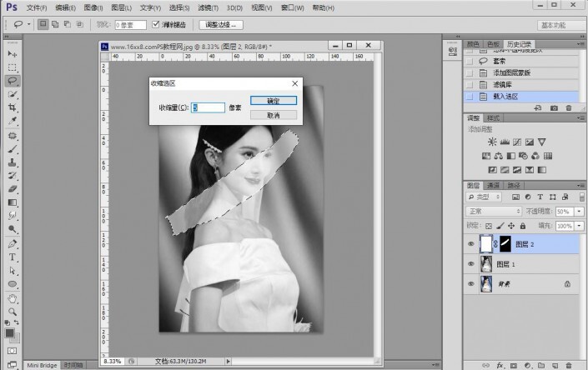Hide layer 图层 2 using eye icon
The width and height of the screenshot is (588, 370).
click(x=472, y=245)
